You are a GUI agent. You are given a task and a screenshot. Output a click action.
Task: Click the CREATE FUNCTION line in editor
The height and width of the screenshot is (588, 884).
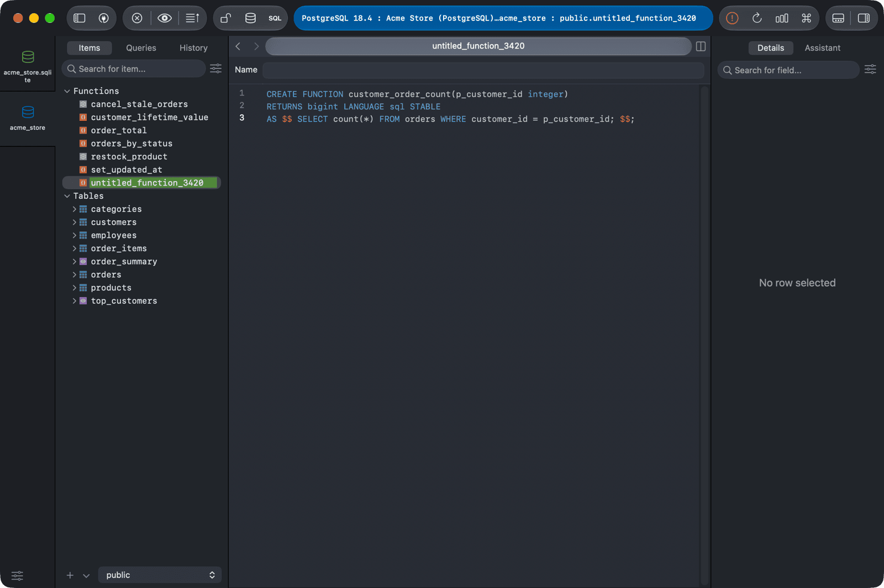coord(417,94)
